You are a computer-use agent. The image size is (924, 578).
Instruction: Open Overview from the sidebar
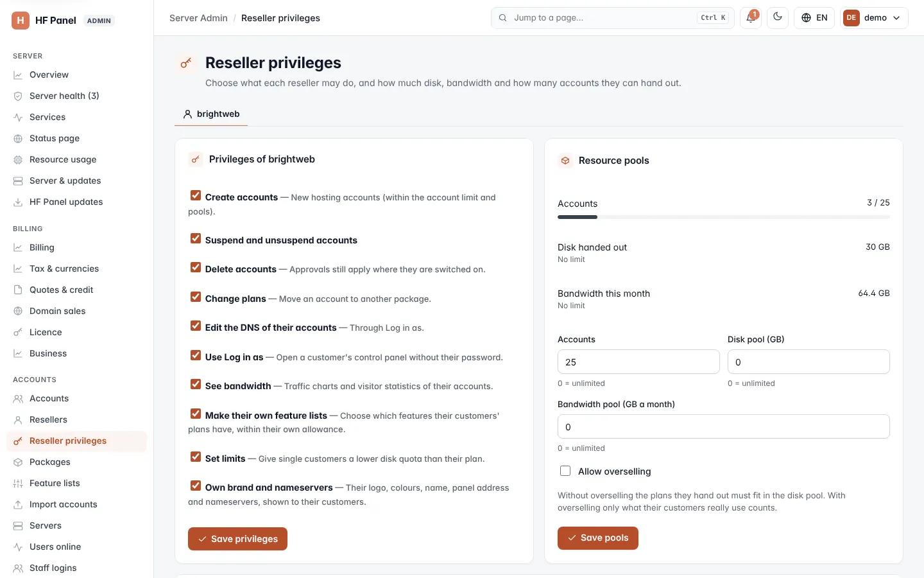point(76,74)
